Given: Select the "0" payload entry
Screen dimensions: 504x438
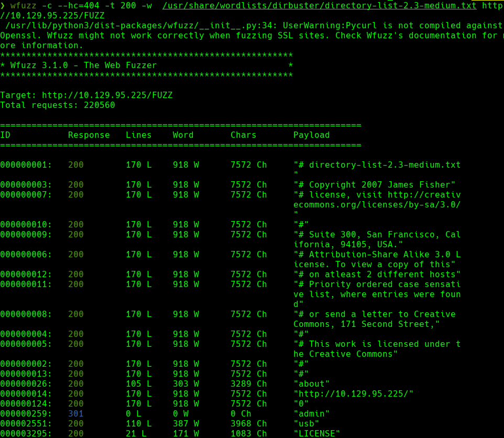Looking at the screenshot, I should click(x=301, y=403).
